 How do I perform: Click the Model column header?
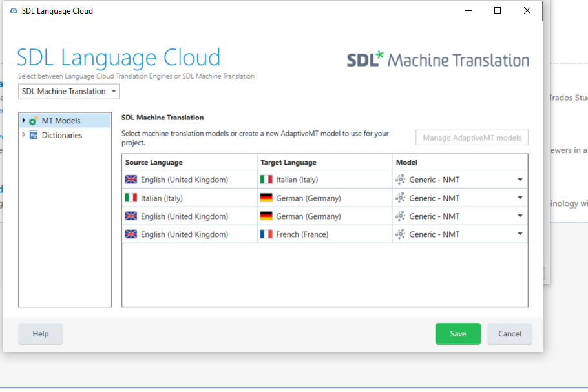tap(460, 162)
